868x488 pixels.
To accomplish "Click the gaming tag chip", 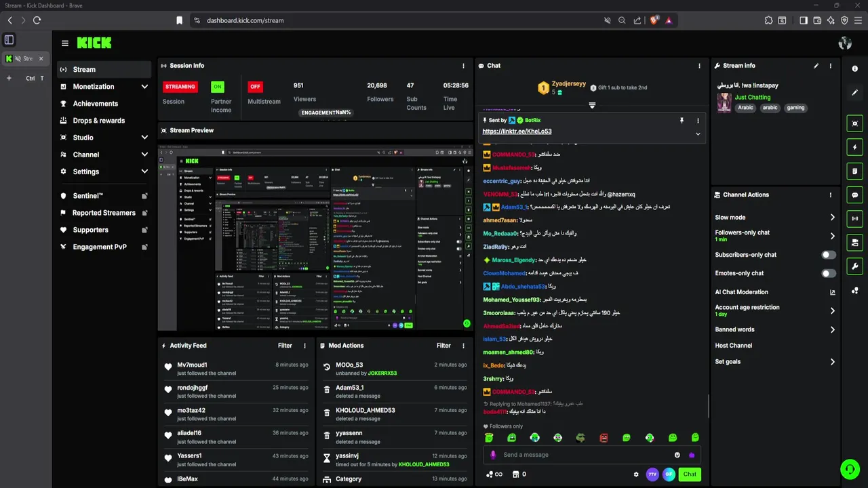I will tap(795, 108).
